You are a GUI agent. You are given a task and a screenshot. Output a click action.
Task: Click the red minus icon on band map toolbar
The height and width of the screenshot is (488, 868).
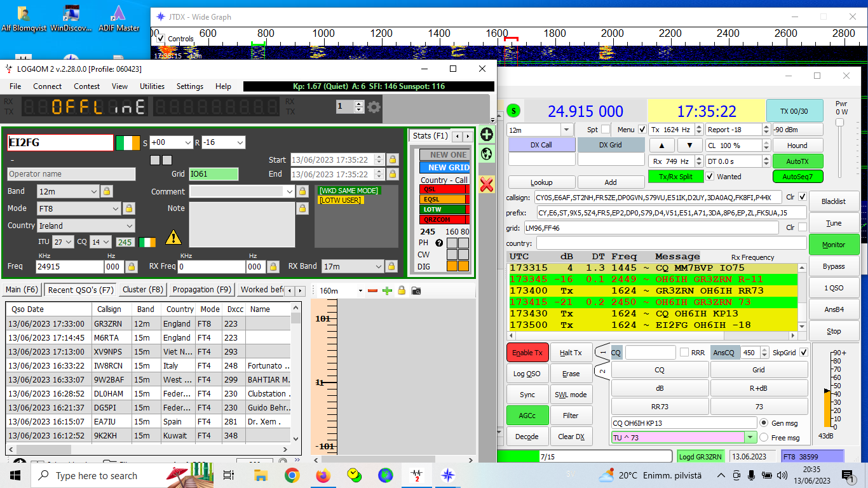[372, 290]
